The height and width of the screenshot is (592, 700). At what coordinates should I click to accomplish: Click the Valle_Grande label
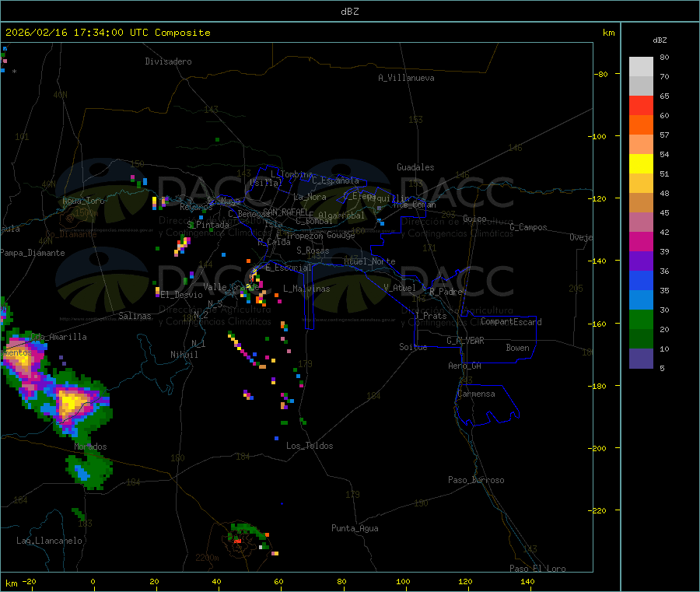pyautogui.click(x=231, y=287)
